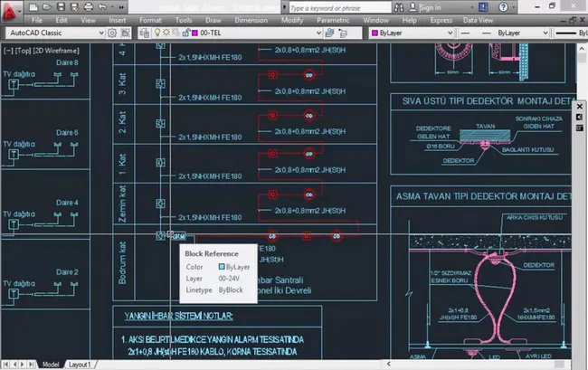The width and height of the screenshot is (588, 370).
Task: Click horizontal scrollbar left arrow
Action: [388, 364]
